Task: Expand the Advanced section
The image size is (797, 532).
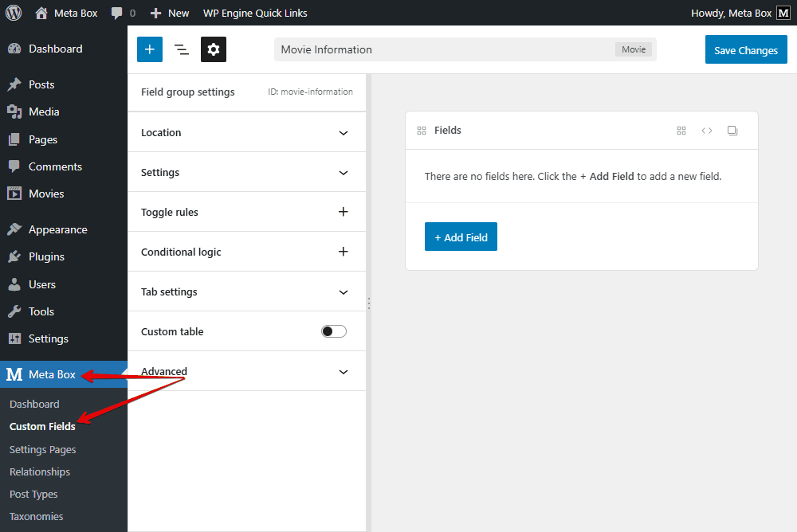Action: [x=344, y=372]
